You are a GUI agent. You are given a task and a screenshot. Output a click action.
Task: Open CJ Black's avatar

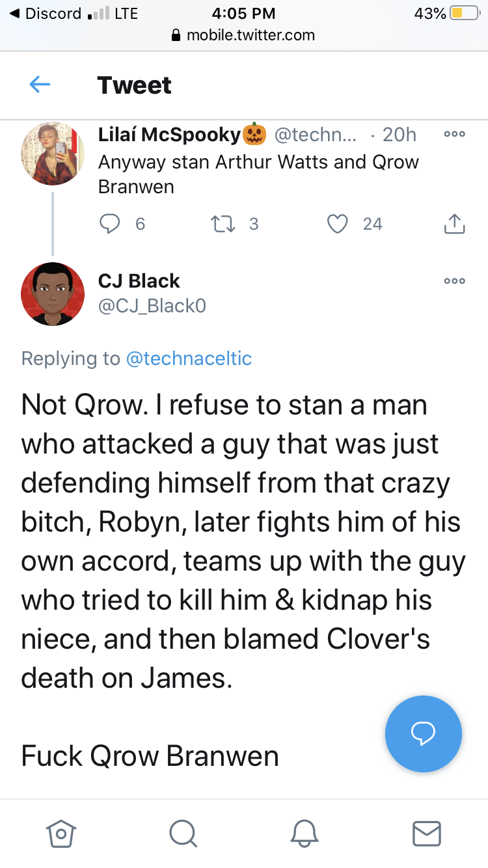pos(53,294)
